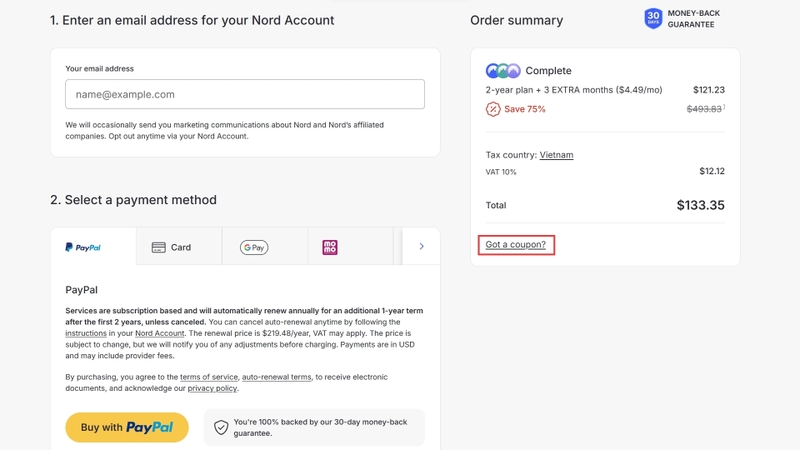Select the Card payment tab
The height and width of the screenshot is (450, 800).
(x=179, y=247)
